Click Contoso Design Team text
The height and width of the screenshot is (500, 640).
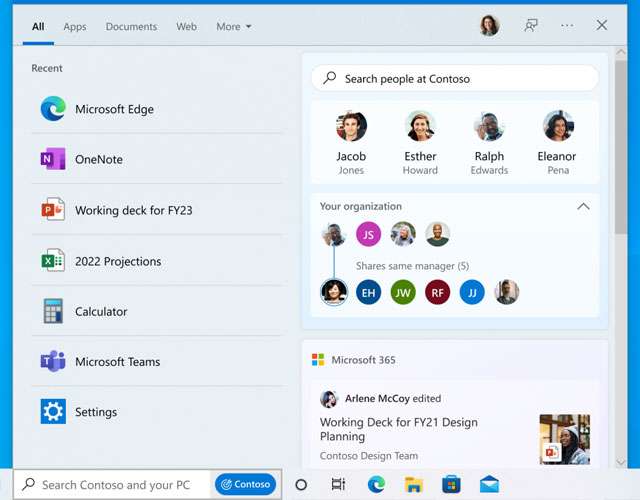[369, 456]
